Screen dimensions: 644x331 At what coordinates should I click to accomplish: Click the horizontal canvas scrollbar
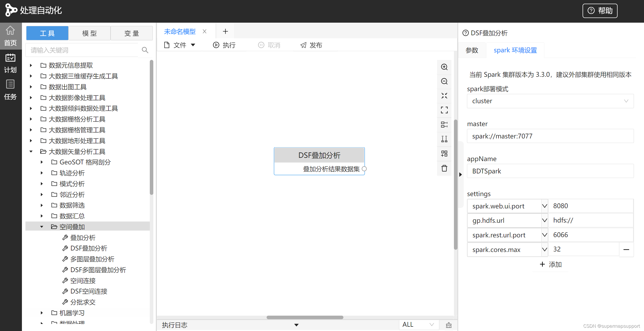(305, 317)
